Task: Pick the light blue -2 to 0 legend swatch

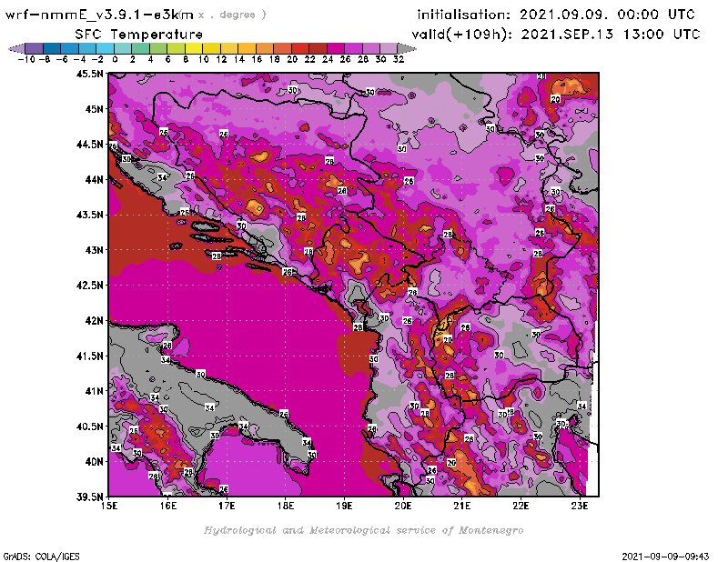Action: tap(105, 48)
